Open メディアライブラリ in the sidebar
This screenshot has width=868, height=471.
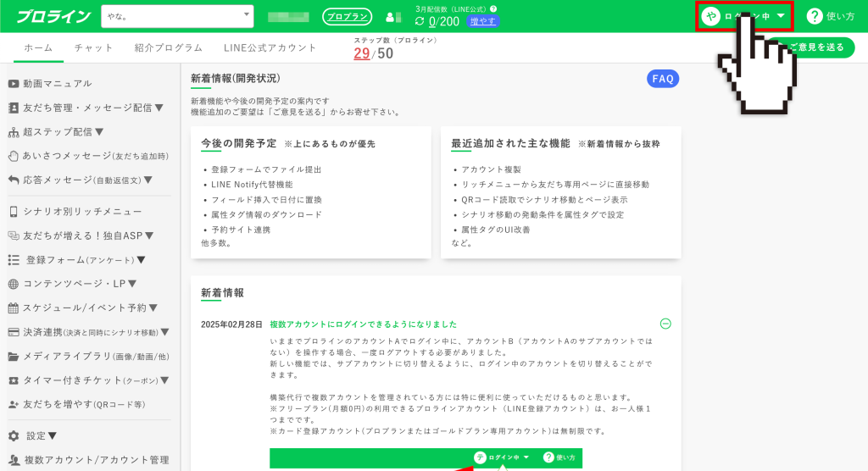97,357
